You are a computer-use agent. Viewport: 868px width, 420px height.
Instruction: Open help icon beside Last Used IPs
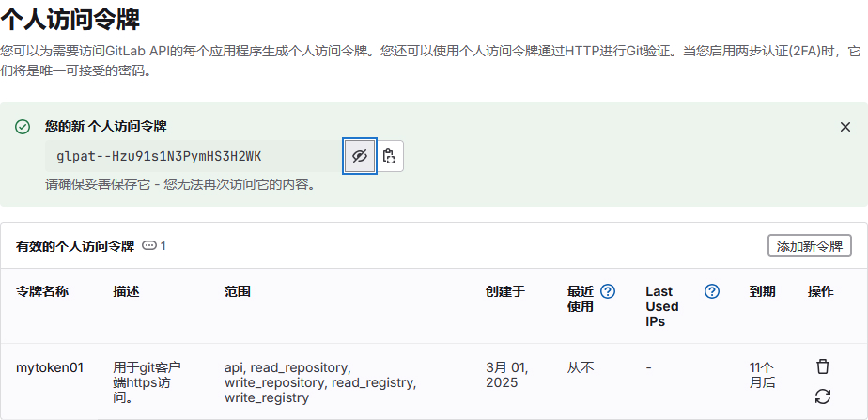pos(712,291)
